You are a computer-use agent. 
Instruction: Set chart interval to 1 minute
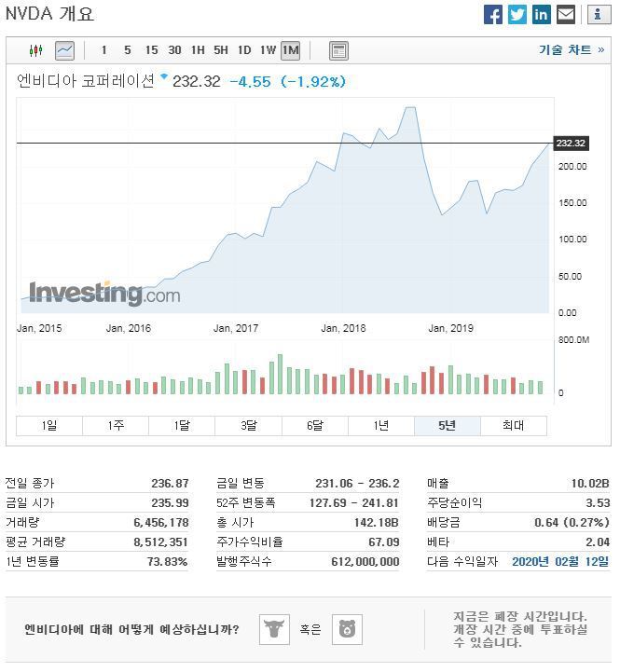[103, 50]
